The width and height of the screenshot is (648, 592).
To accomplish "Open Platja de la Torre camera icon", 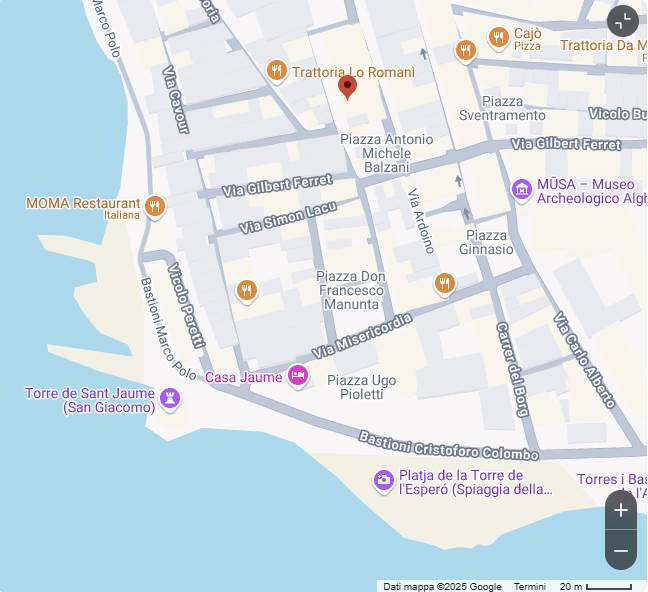I will pos(384,481).
